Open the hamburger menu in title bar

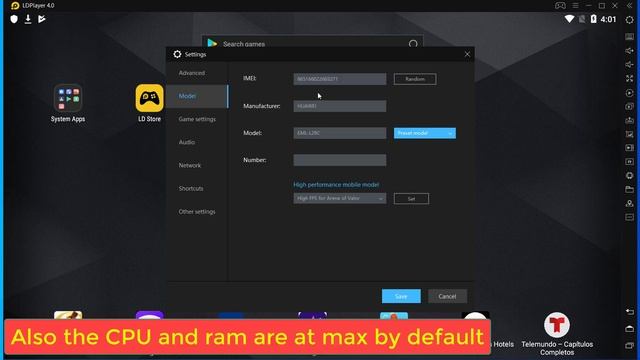tap(575, 6)
